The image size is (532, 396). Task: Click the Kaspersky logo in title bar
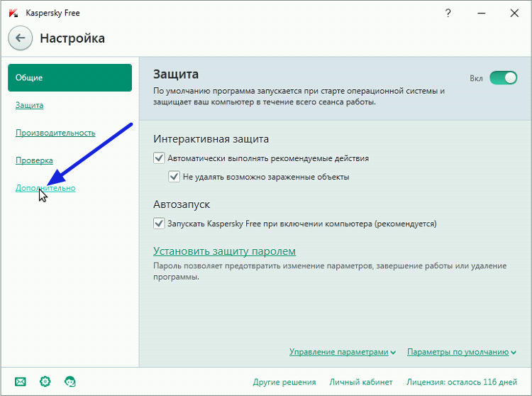coord(13,13)
